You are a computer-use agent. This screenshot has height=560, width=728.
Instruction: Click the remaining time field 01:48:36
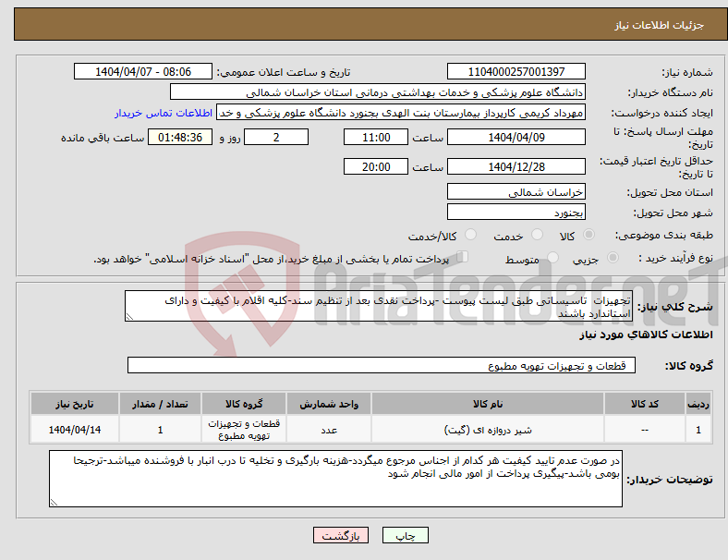click(180, 138)
